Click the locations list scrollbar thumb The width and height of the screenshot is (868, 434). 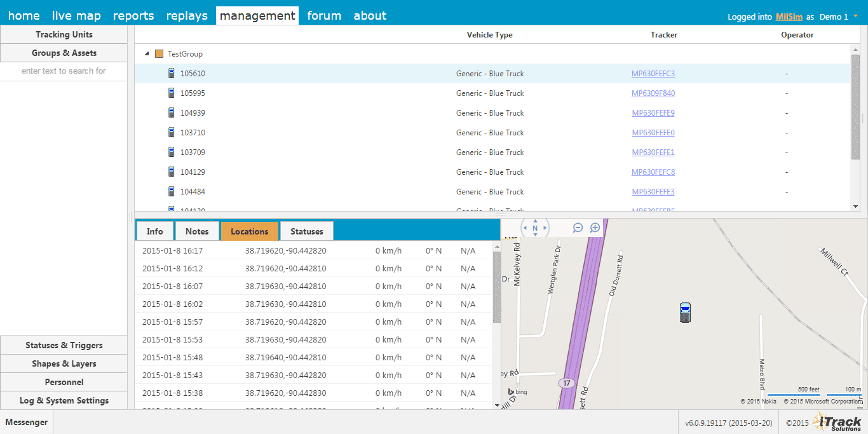pos(497,287)
